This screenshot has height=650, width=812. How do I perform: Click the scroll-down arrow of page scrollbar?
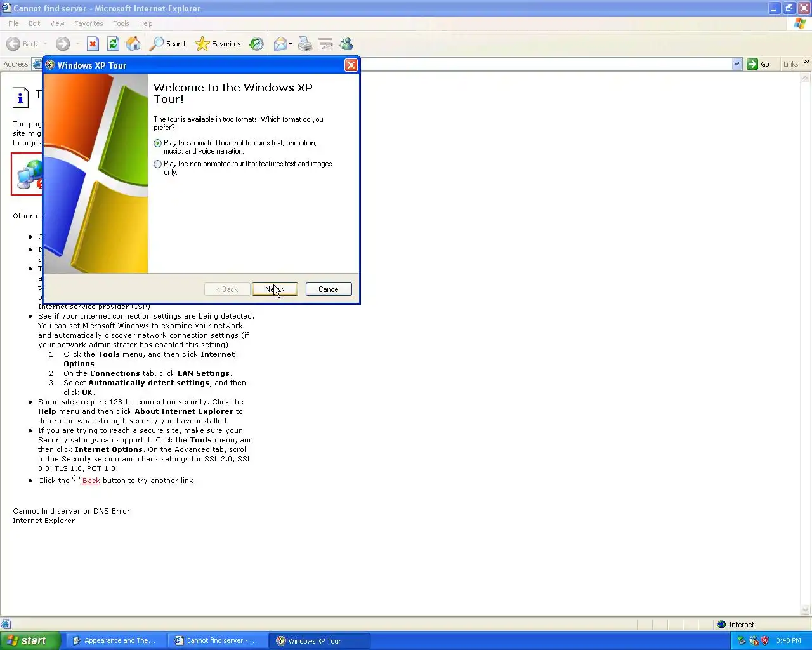pyautogui.click(x=806, y=611)
